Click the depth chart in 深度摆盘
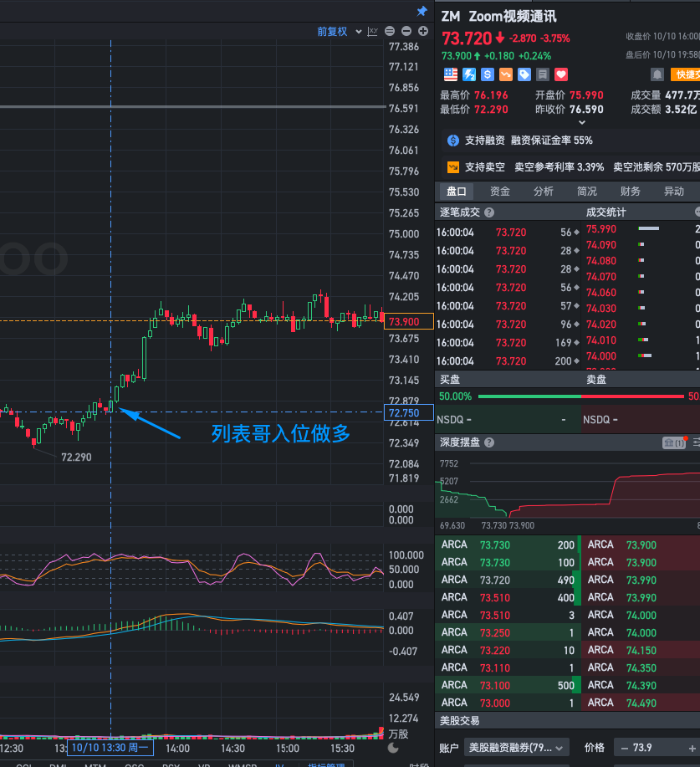This screenshot has width=700, height=767. coord(567,489)
